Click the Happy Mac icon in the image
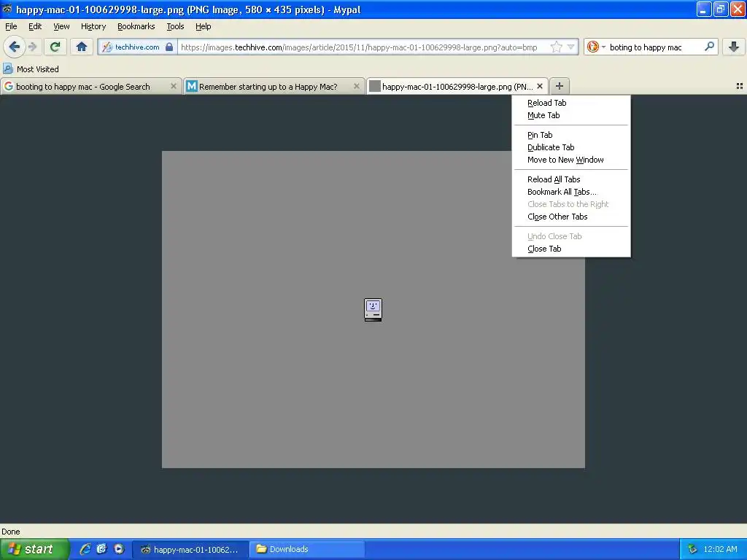This screenshot has height=560, width=747. pyautogui.click(x=373, y=310)
